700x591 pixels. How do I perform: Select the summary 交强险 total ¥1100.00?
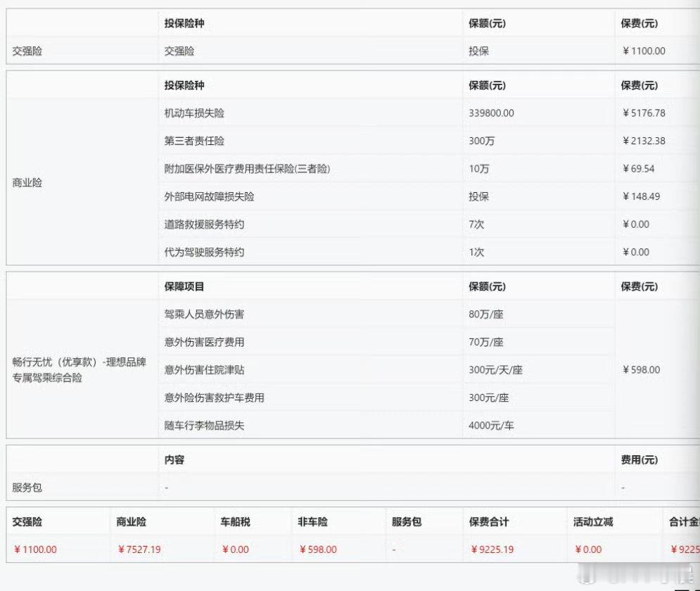point(35,549)
